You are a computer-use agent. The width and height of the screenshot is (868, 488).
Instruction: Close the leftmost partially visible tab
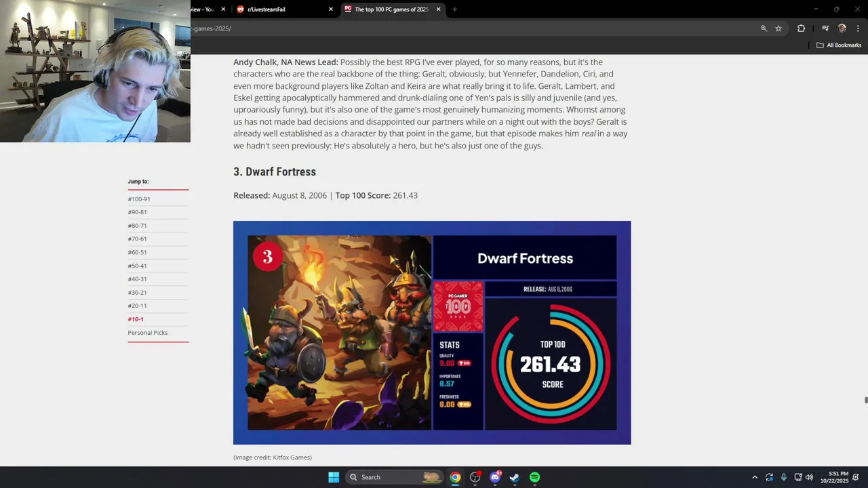point(223,9)
